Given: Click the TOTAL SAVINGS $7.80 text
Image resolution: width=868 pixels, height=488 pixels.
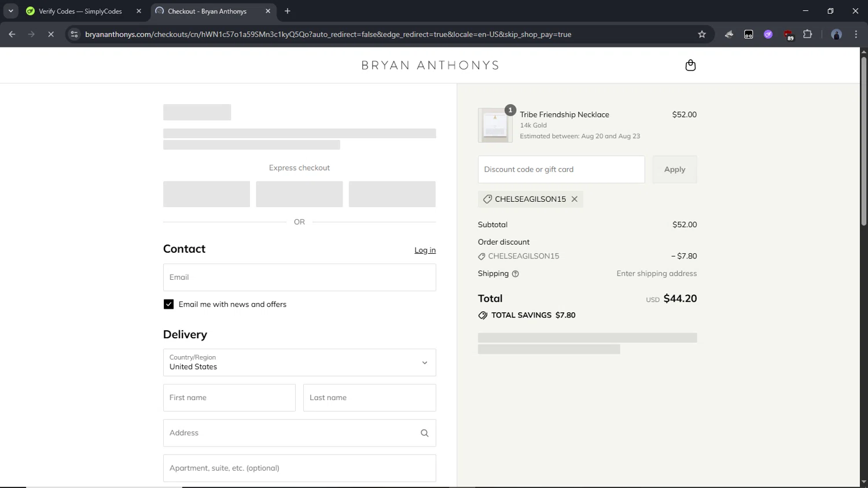Looking at the screenshot, I should pyautogui.click(x=534, y=315).
